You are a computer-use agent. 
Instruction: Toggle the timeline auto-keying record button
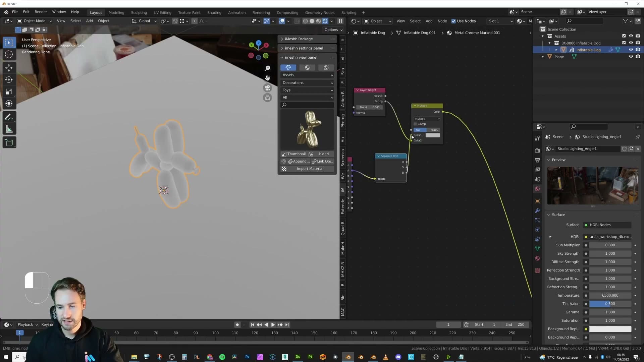tap(237, 325)
